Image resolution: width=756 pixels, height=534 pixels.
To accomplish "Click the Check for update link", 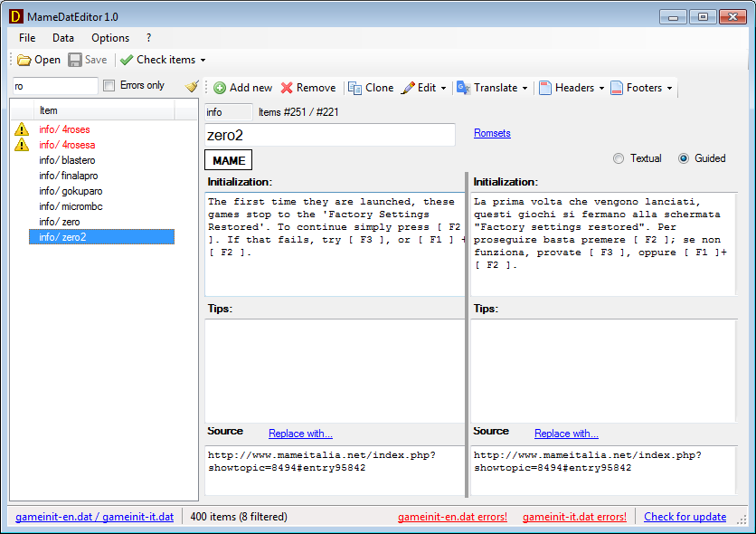I will coord(685,517).
